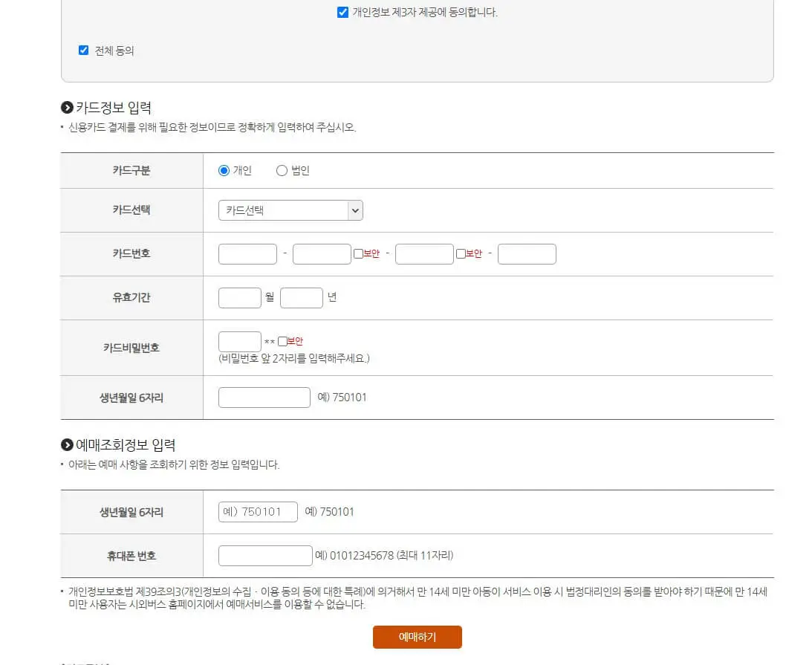Click the 유효기간 row label
Image resolution: width=812 pixels, height=665 pixels.
(x=131, y=297)
